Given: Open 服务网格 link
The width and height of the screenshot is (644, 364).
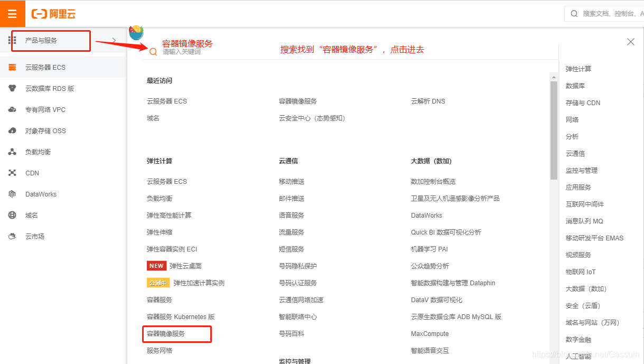Looking at the screenshot, I should coord(160,351).
